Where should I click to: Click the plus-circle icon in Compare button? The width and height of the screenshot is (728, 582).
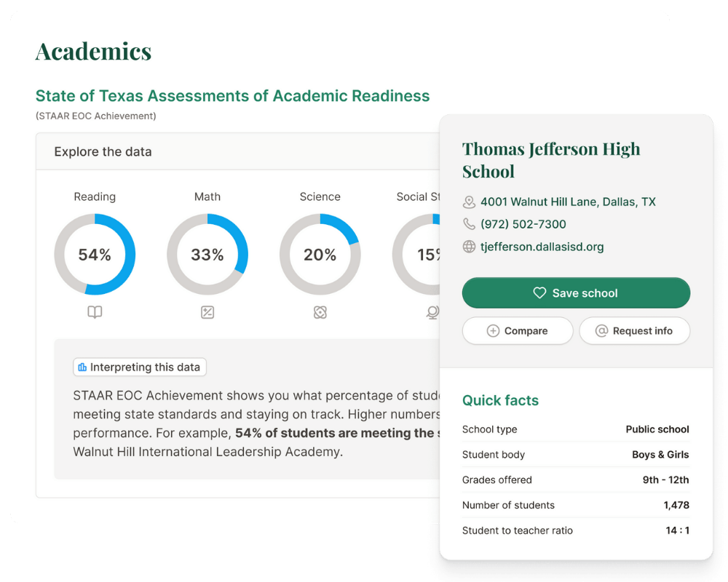tap(493, 331)
